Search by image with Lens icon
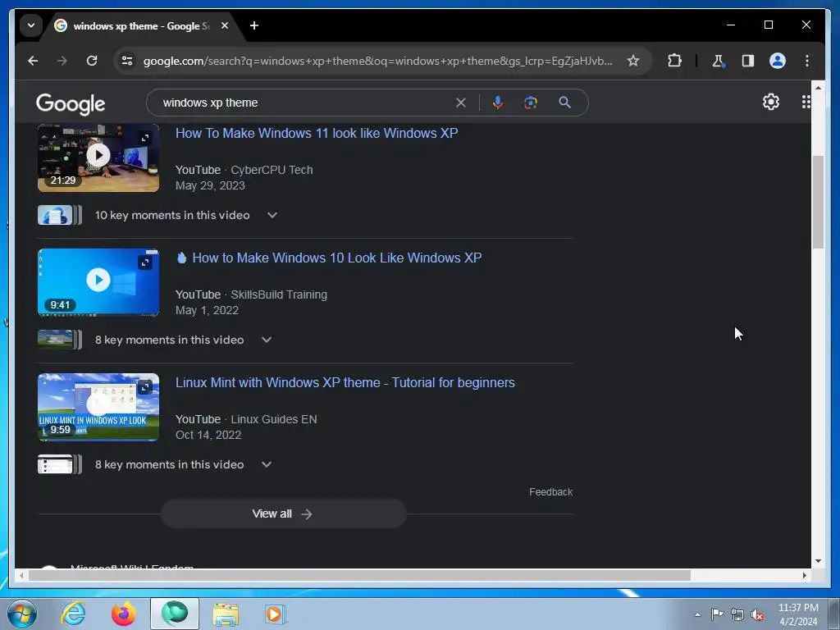The image size is (840, 630). [531, 103]
